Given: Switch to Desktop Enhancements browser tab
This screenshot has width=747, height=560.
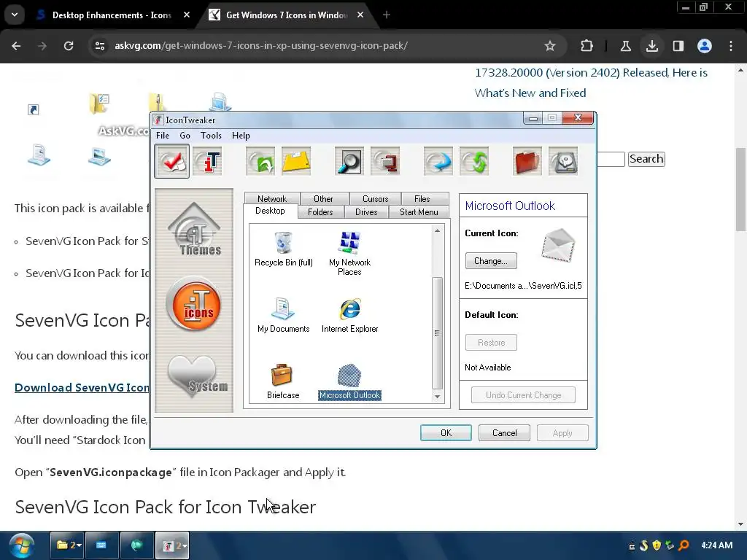Looking at the screenshot, I should point(112,15).
